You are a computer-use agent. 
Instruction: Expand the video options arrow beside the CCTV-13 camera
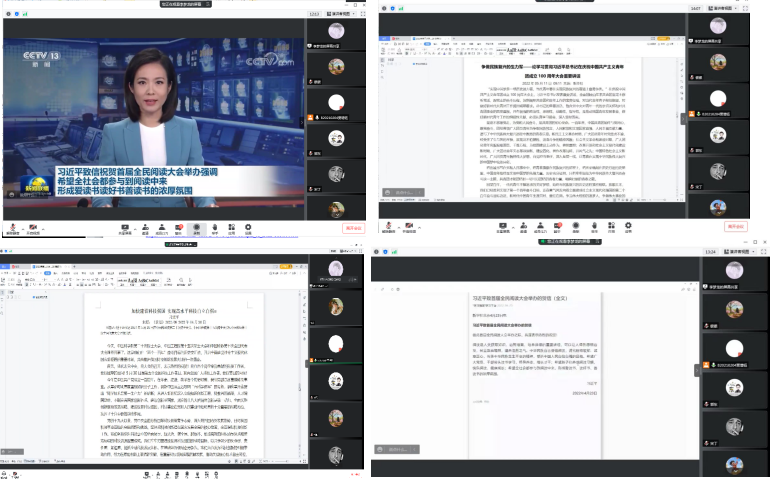point(43,228)
